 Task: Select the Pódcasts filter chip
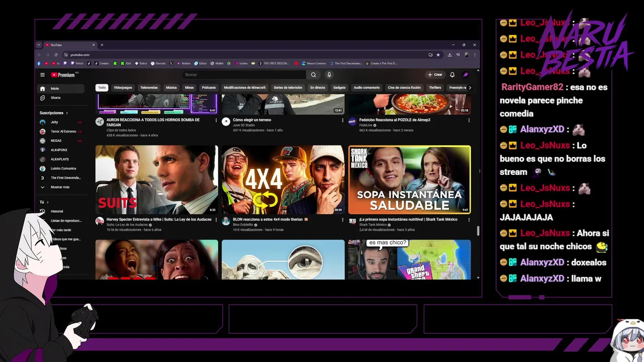pyautogui.click(x=209, y=87)
